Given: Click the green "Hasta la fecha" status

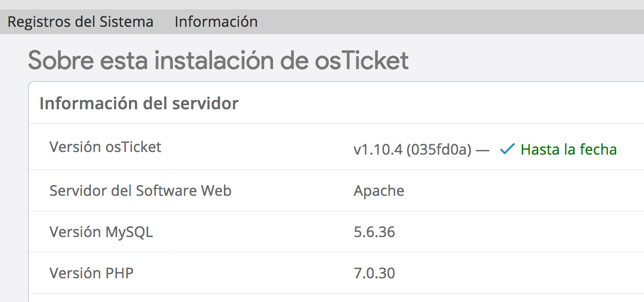Looking at the screenshot, I should [568, 149].
